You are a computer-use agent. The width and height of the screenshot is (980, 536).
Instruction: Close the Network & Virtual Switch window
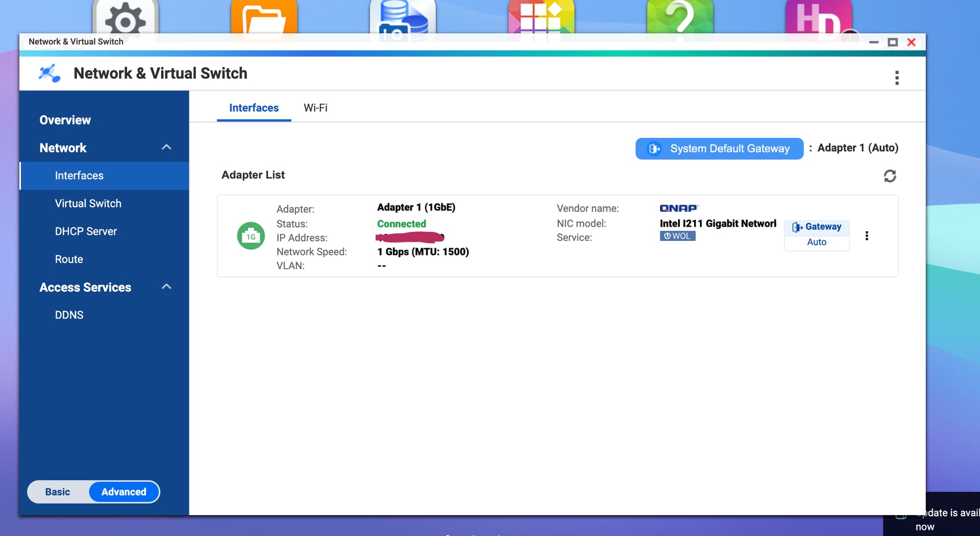coord(911,42)
